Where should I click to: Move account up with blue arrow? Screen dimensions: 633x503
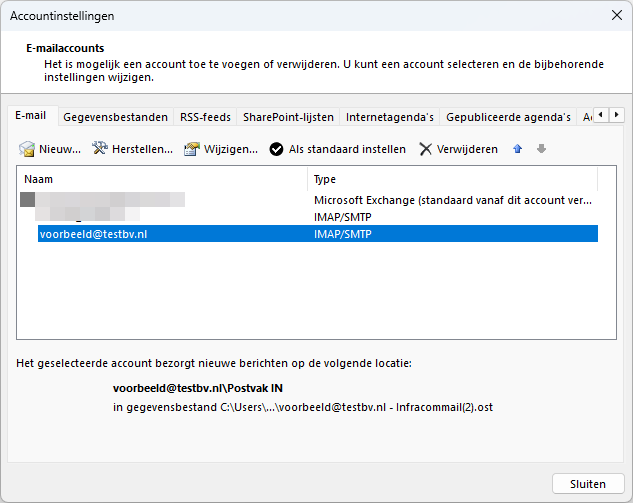pos(518,149)
